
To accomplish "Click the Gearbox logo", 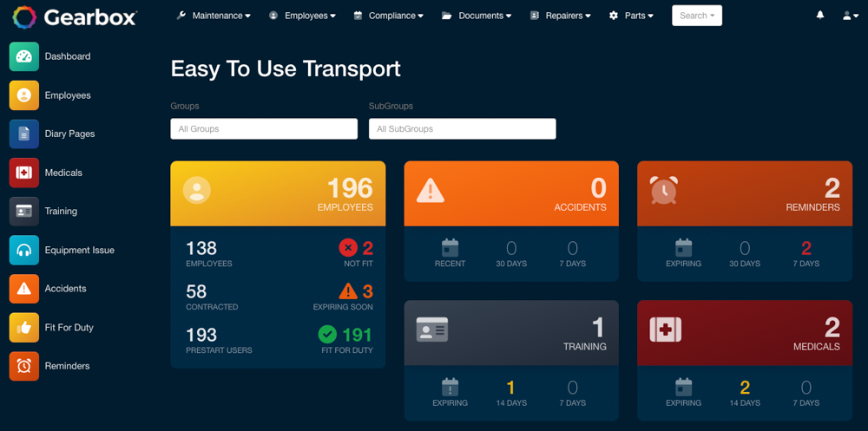I will pos(75,17).
